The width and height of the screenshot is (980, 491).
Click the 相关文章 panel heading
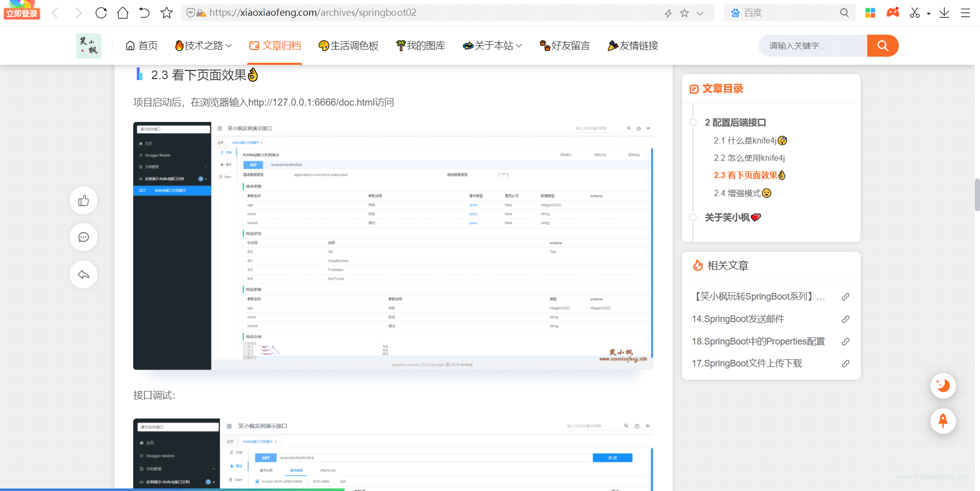click(721, 265)
